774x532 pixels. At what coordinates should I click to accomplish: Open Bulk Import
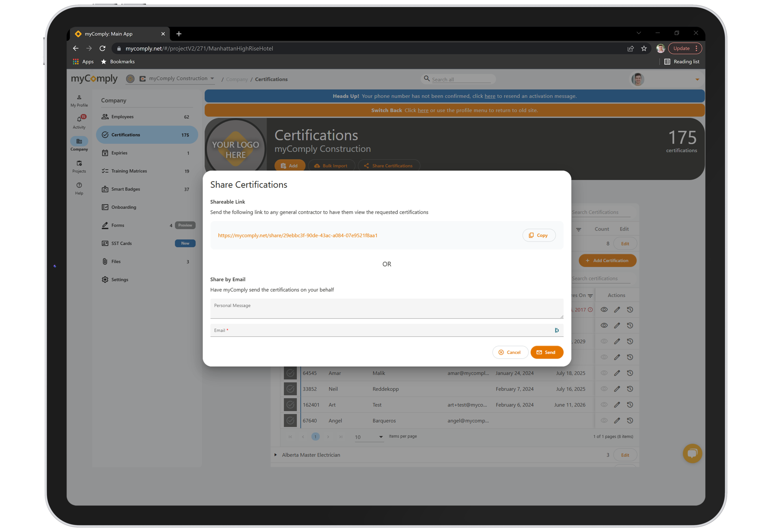(x=331, y=166)
